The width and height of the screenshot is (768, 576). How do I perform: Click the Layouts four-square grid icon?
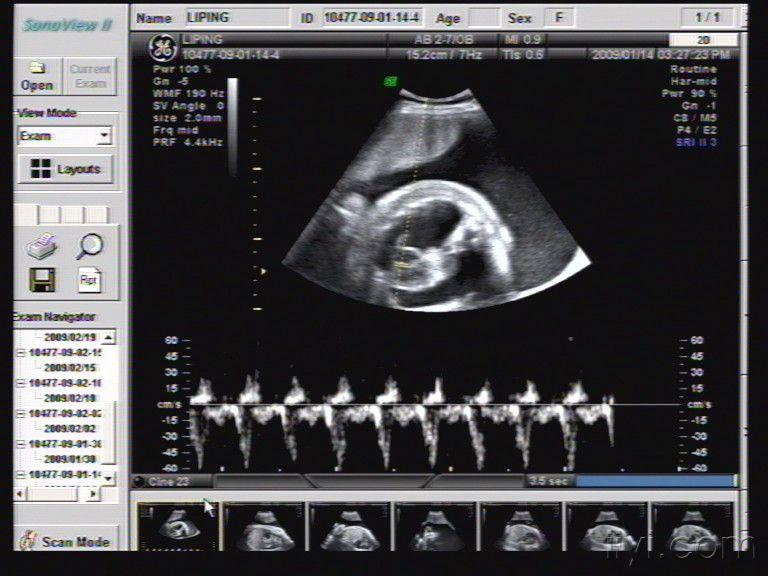(x=40, y=169)
